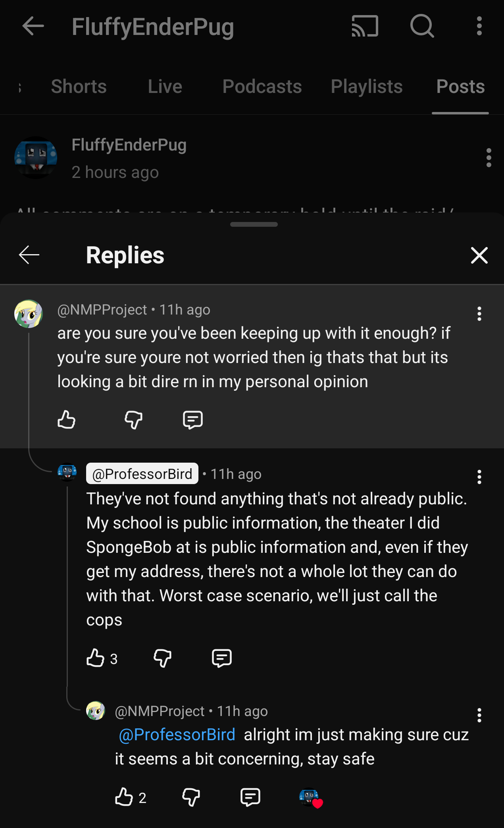Return to comments using Replies back arrow
The width and height of the screenshot is (504, 828).
pyautogui.click(x=29, y=255)
